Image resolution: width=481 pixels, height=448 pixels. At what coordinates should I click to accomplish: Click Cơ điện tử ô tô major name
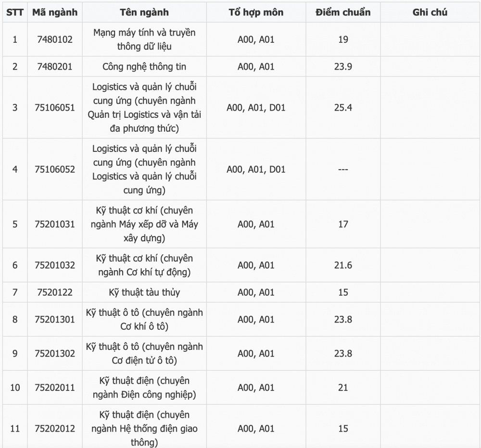(144, 353)
